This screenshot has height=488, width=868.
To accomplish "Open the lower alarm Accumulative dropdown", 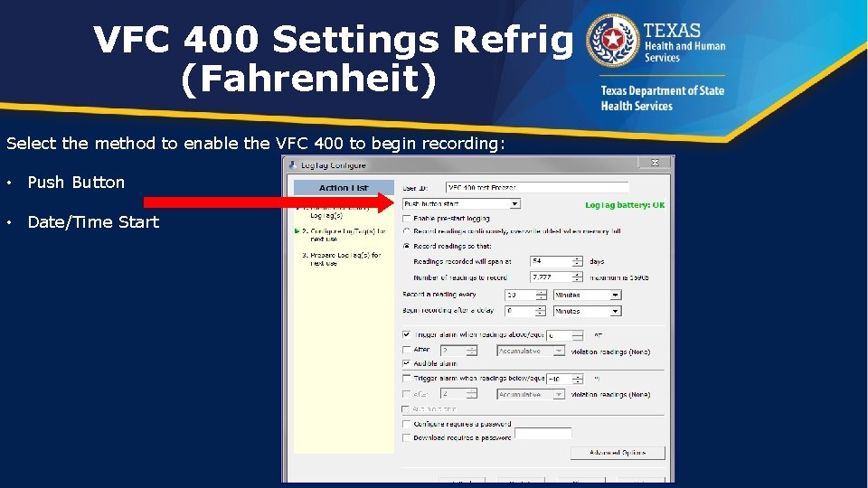I will pyautogui.click(x=559, y=395).
